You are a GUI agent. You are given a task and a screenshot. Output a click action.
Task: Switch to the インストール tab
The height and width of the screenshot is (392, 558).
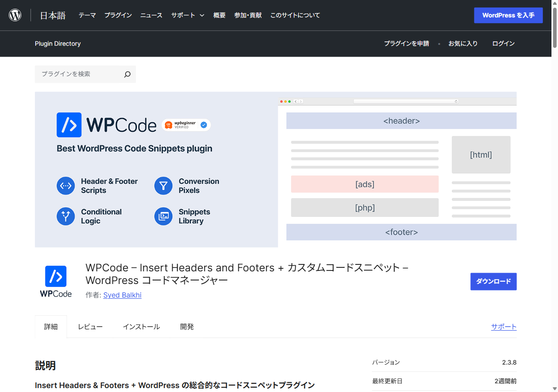tap(141, 327)
